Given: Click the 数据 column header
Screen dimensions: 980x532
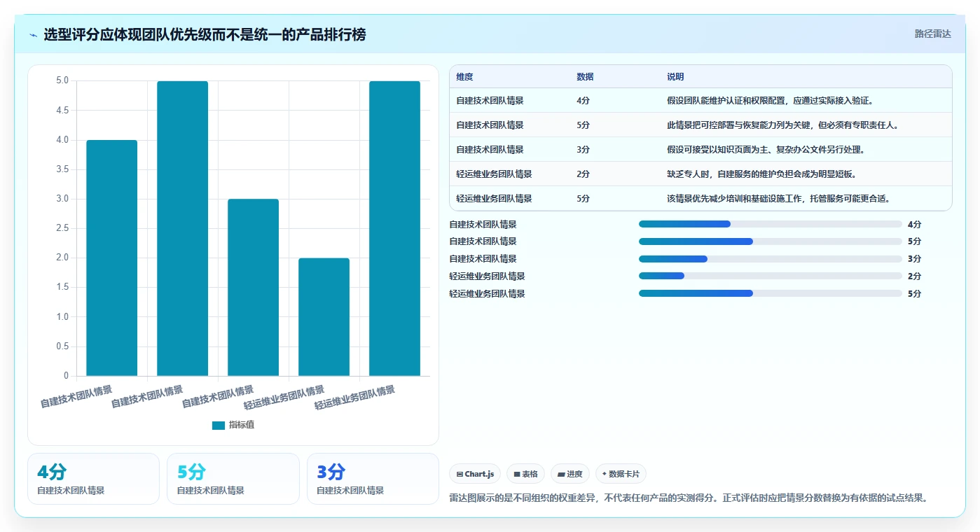Looking at the screenshot, I should coord(585,77).
